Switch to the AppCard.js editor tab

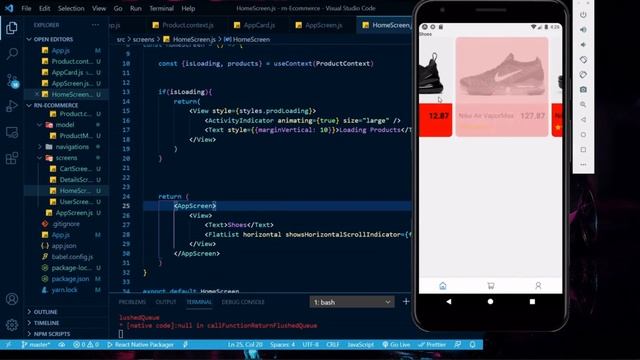click(254, 25)
